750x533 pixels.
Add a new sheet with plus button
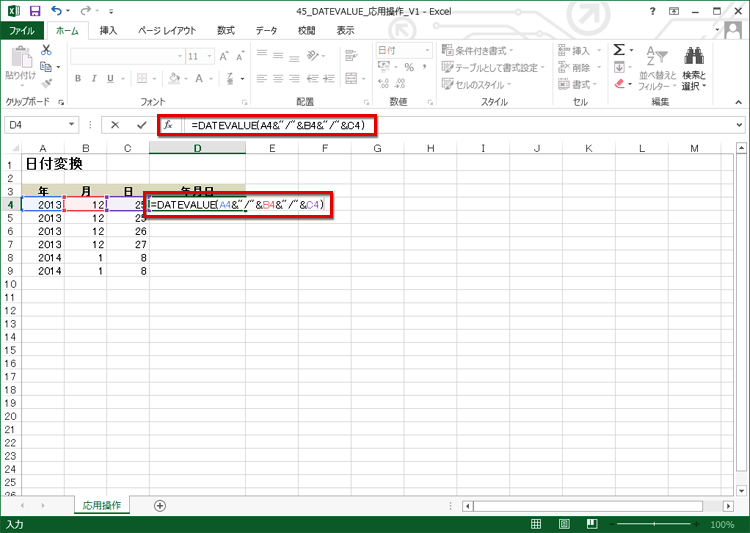point(160,506)
